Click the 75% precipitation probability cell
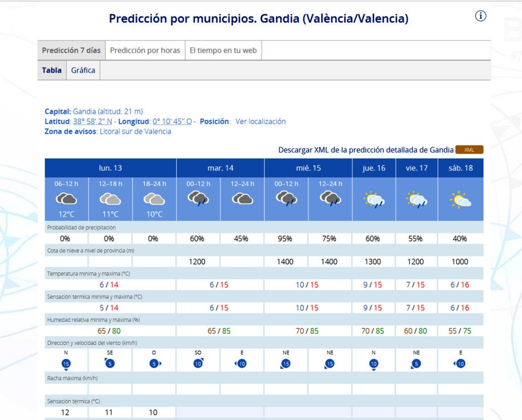The image size is (522, 420). click(x=329, y=239)
